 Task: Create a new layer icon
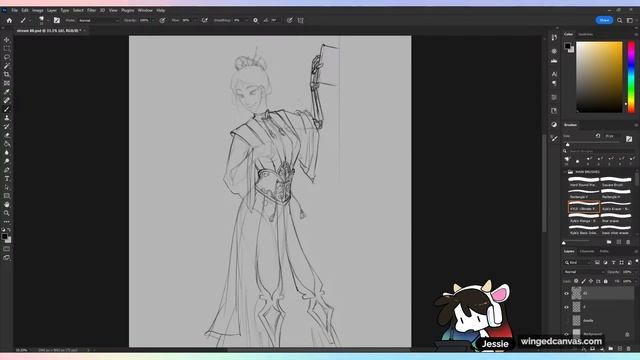point(620,349)
